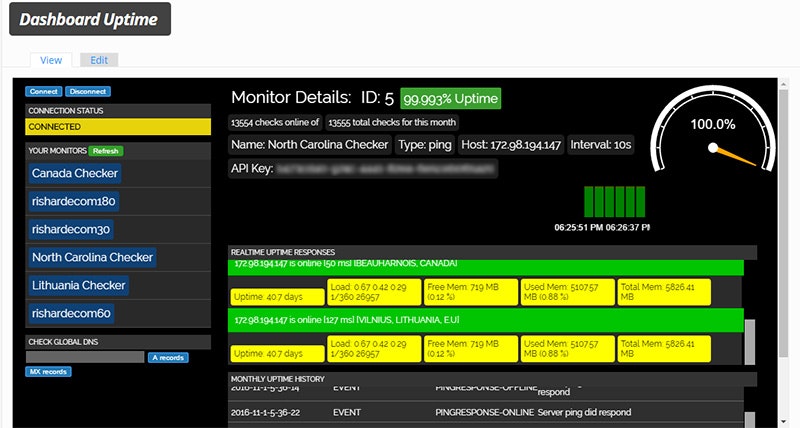The image size is (800, 428).
Task: Click the Monitor Details ID: 5 heading
Action: tap(312, 97)
